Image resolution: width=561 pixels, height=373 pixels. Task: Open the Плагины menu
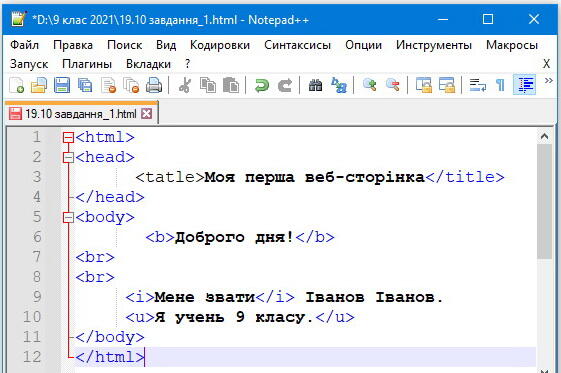(87, 64)
